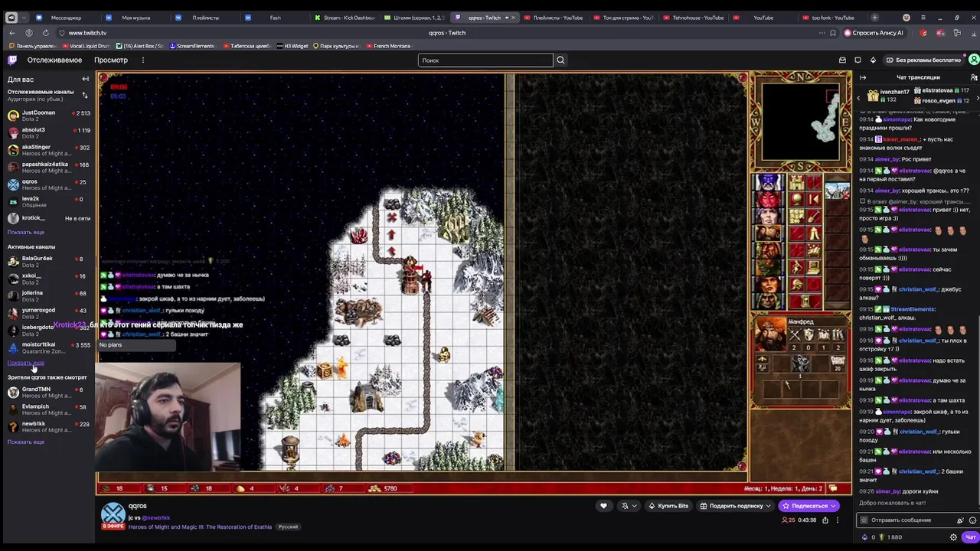Open Twitch home via purple logo

12,60
